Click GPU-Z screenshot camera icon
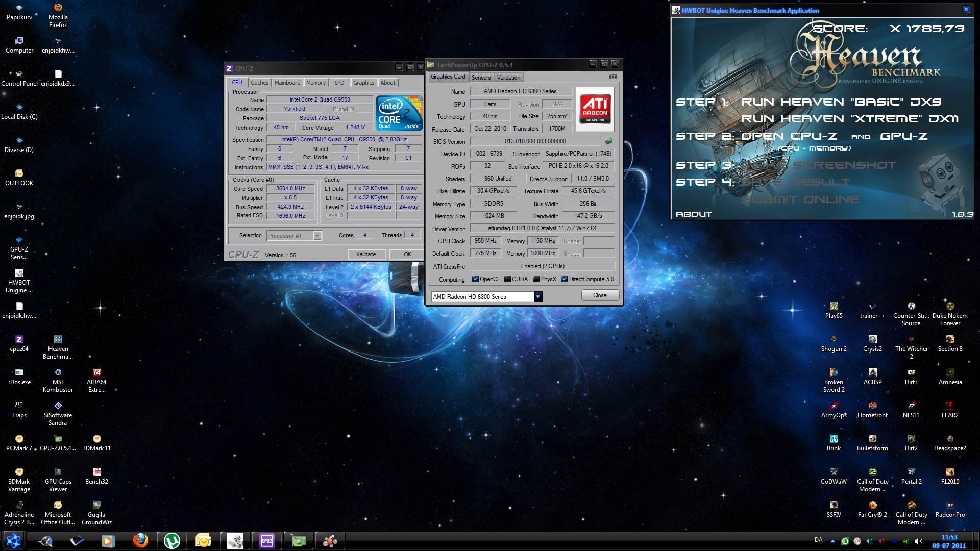The height and width of the screenshot is (551, 980). click(613, 77)
